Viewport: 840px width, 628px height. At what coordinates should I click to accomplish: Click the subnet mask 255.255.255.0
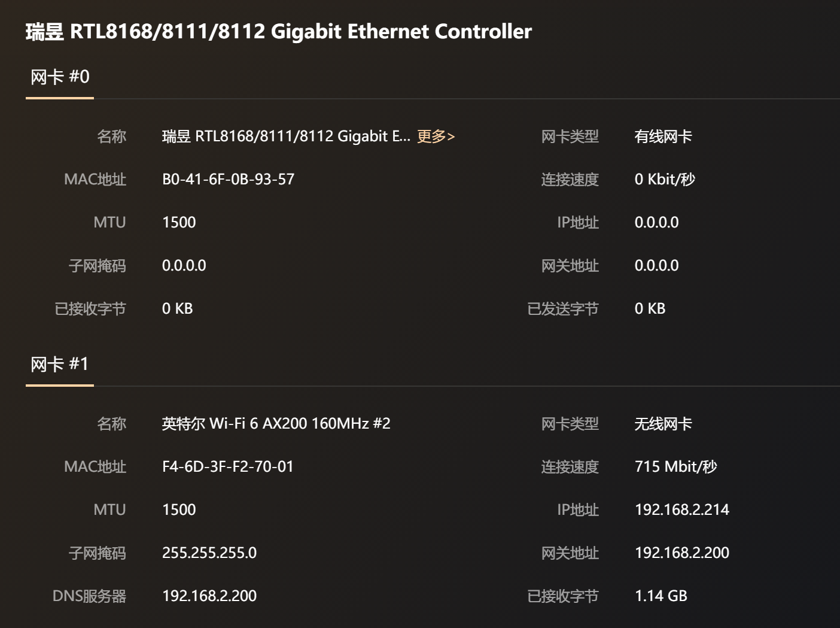pyautogui.click(x=209, y=553)
